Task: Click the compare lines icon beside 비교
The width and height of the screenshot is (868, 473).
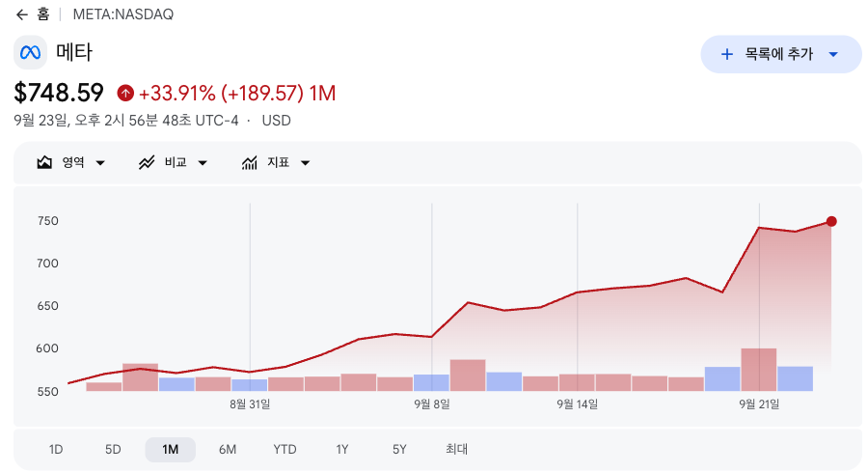Action: (x=147, y=162)
